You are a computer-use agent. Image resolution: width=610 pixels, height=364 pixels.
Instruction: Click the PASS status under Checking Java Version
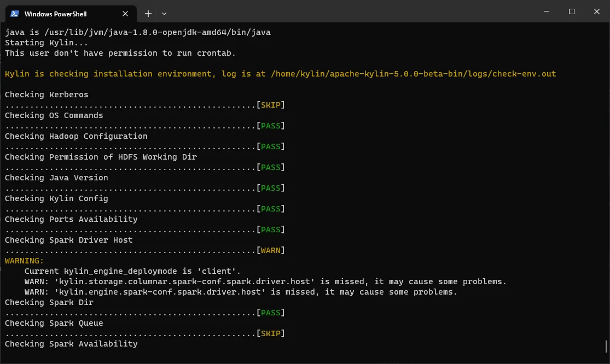pos(271,188)
